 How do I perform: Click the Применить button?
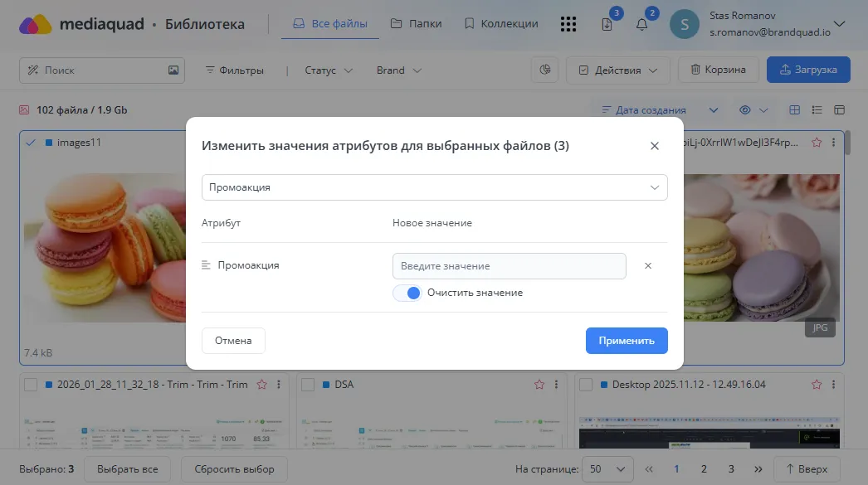627,341
